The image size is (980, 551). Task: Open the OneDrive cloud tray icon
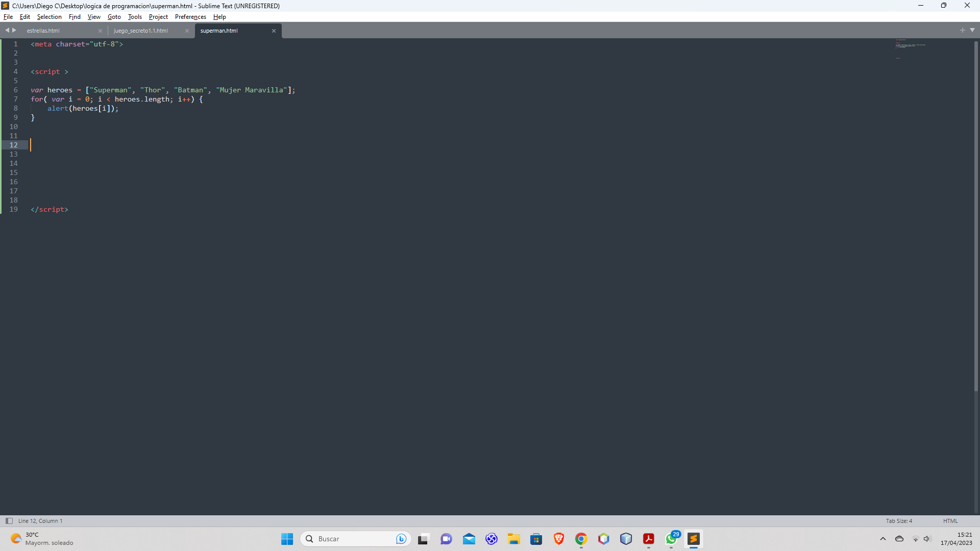[x=899, y=539]
